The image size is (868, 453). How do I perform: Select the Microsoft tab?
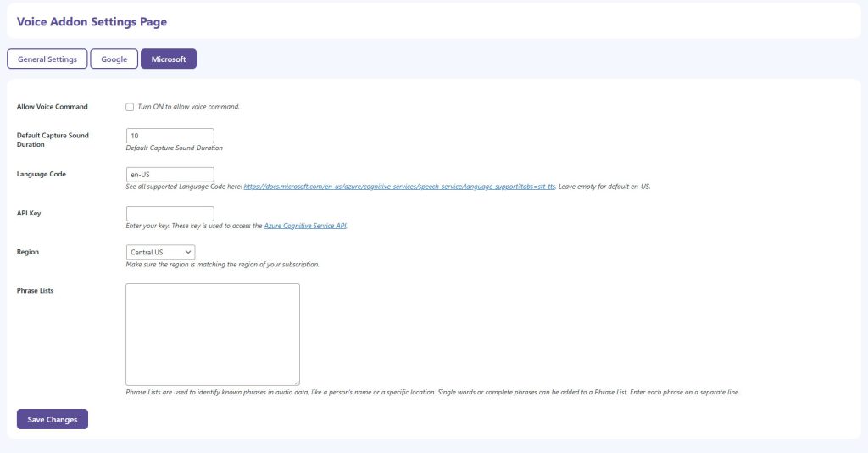169,59
